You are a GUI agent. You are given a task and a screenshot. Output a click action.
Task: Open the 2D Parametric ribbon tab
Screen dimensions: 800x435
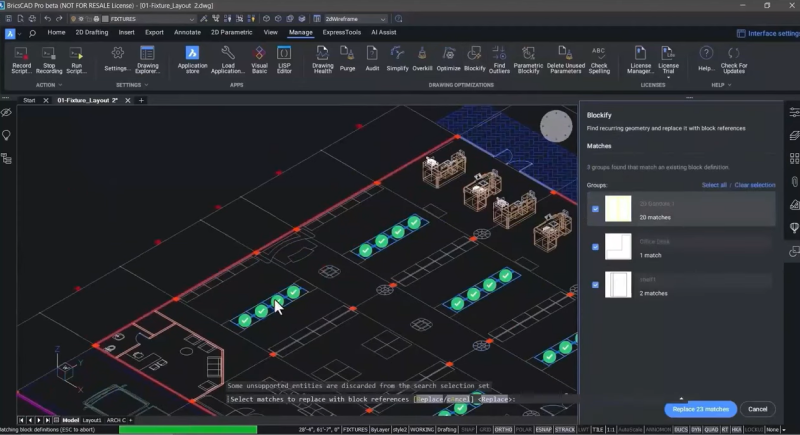coord(229,32)
